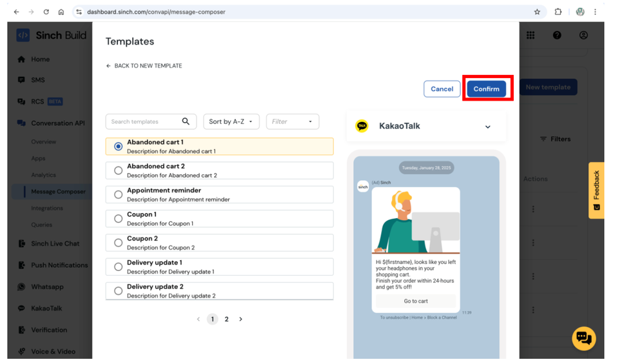
Task: Open the Sort by A-Z dropdown
Action: [231, 121]
